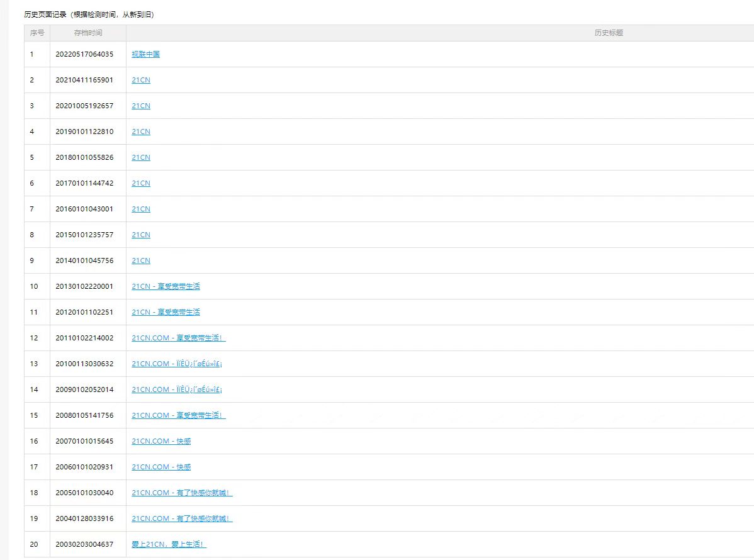The height and width of the screenshot is (560, 754).
Task: Open garbled 21CN.COM link from 20100113030632
Action: coord(177,364)
